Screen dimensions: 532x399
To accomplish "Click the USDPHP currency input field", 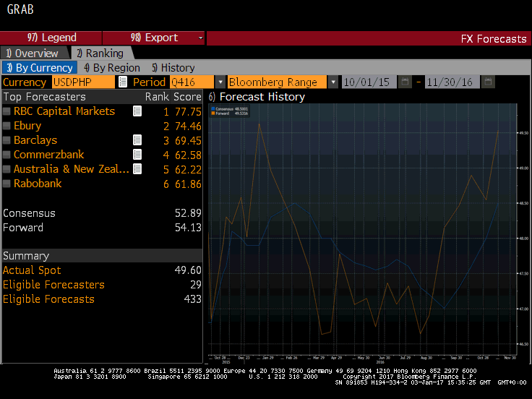I will click(x=83, y=82).
